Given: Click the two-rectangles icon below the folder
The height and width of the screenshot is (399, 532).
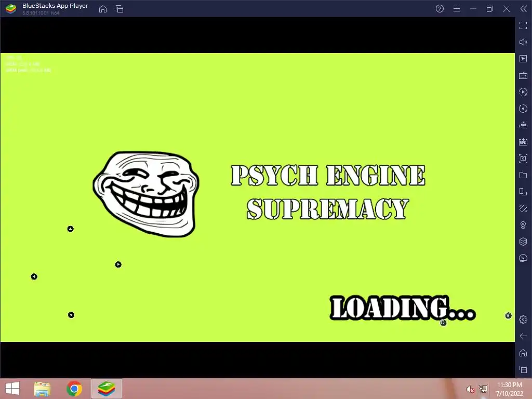Looking at the screenshot, I should click(523, 192).
